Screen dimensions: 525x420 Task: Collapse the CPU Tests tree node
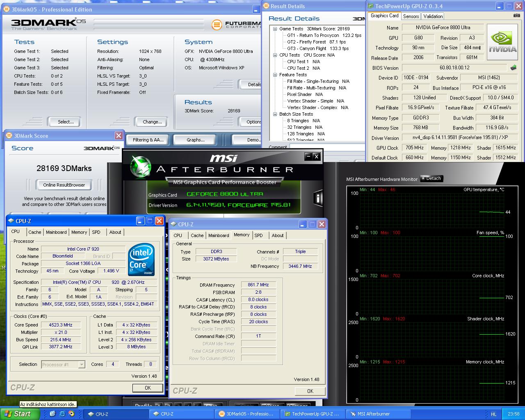[x=275, y=55]
